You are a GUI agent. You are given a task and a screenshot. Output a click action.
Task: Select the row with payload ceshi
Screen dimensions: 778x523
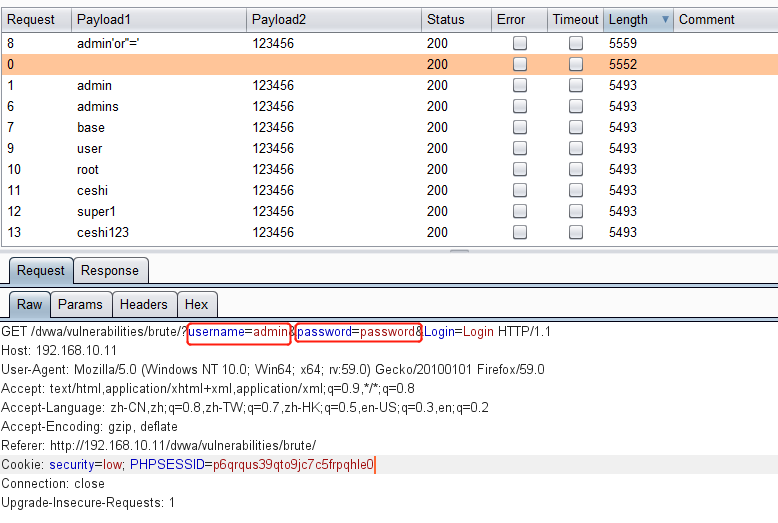coord(389,190)
